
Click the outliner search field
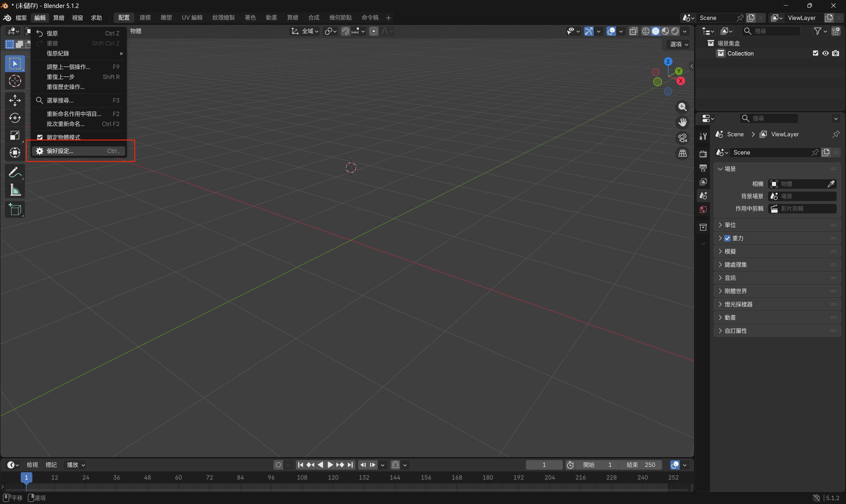pyautogui.click(x=771, y=31)
